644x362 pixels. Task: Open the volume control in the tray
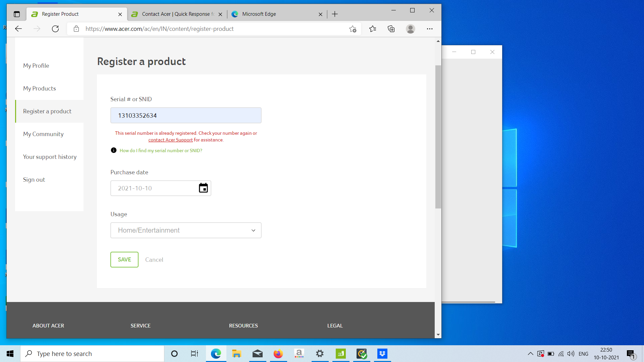tap(571, 354)
